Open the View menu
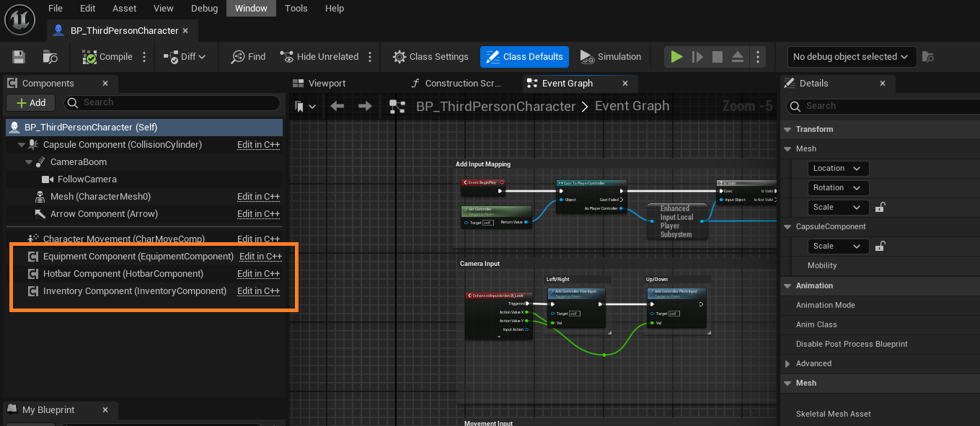 pyautogui.click(x=164, y=9)
